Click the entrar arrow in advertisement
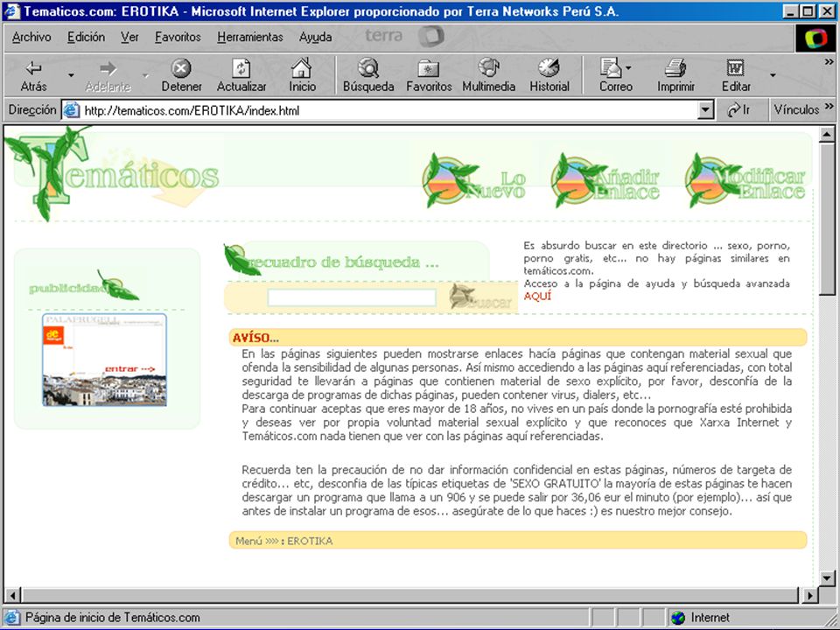This screenshot has width=840, height=630. 130,368
